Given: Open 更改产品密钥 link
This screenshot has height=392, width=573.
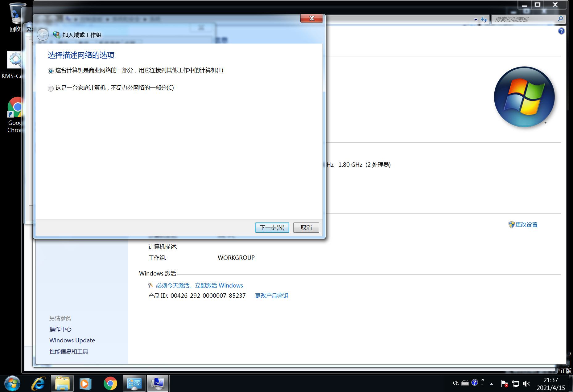Looking at the screenshot, I should point(271,296).
